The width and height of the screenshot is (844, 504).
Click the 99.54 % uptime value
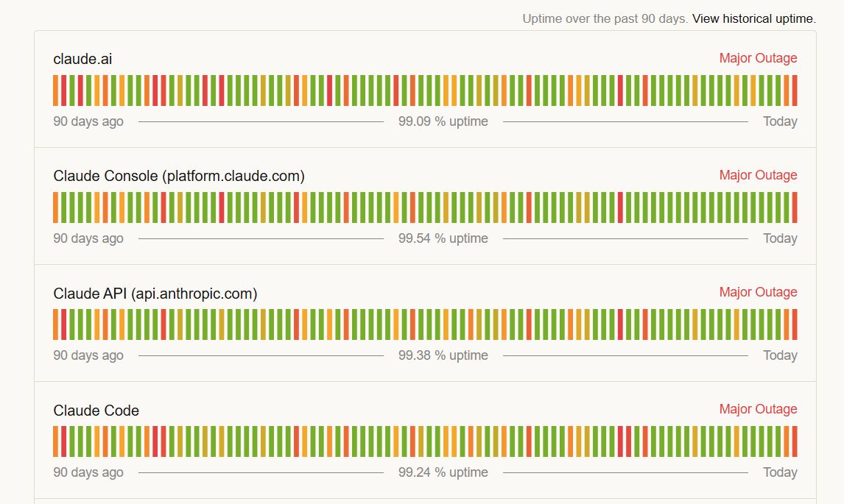pos(443,238)
